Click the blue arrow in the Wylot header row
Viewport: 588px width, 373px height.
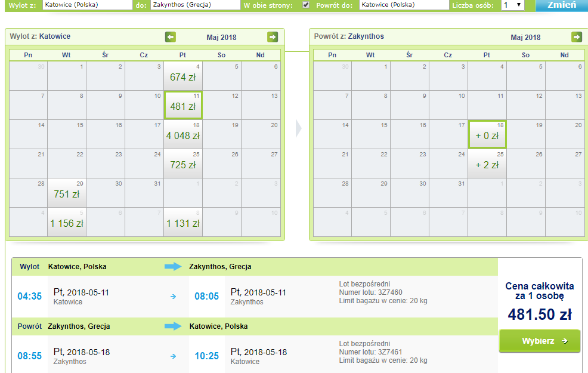point(172,267)
